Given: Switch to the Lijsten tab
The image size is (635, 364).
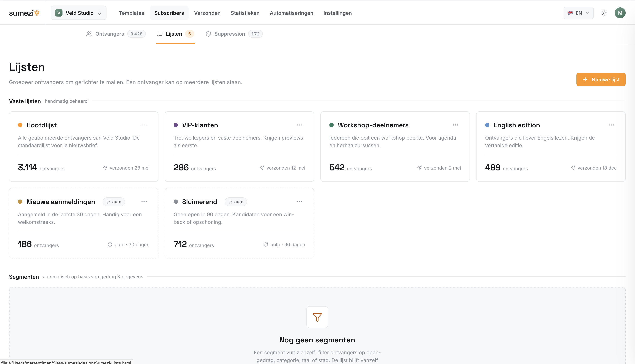Looking at the screenshot, I should coord(176,34).
